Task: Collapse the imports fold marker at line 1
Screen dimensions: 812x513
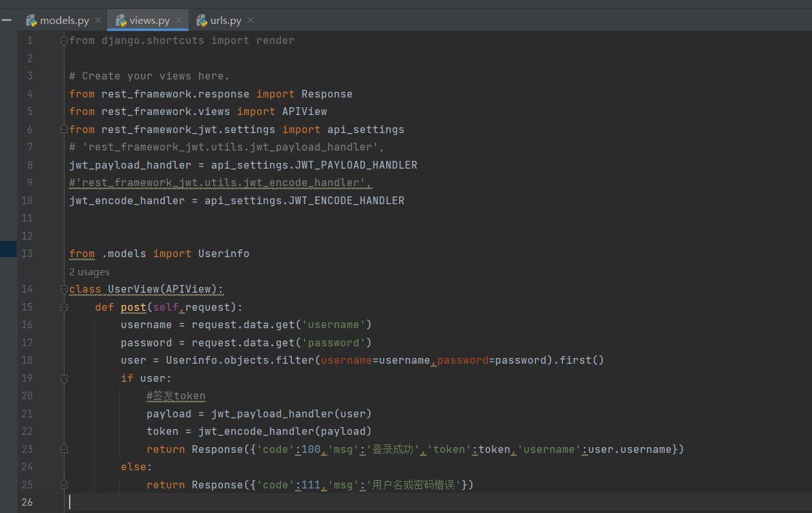Action: (64, 41)
